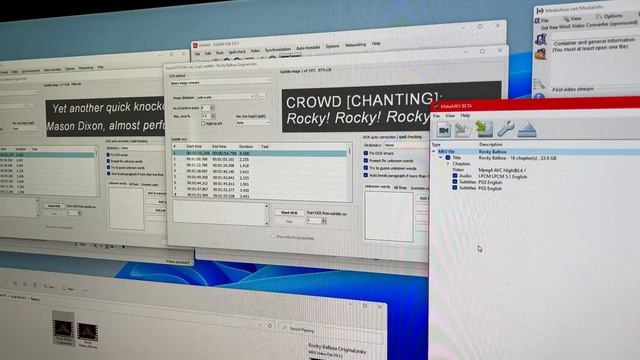Toggle the Audio LPCM 5.1 English checkbox
Image resolution: width=640 pixels, height=360 pixels.
click(x=455, y=176)
